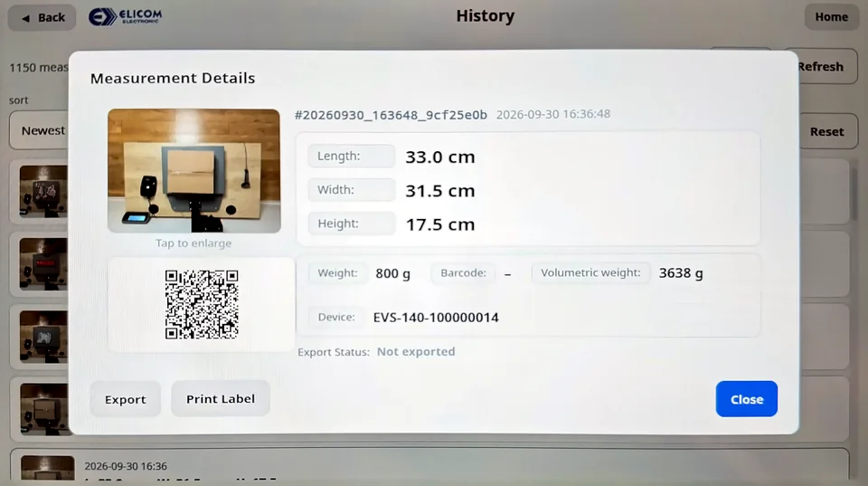The width and height of the screenshot is (868, 486).
Task: Open the Newest sort dropdown
Action: coord(40,131)
